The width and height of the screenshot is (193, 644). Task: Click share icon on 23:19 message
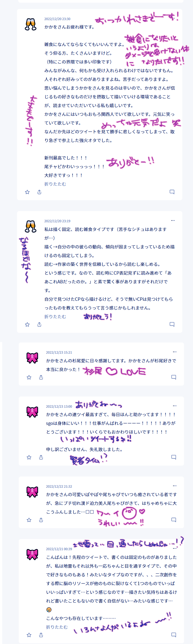(x=39, y=325)
